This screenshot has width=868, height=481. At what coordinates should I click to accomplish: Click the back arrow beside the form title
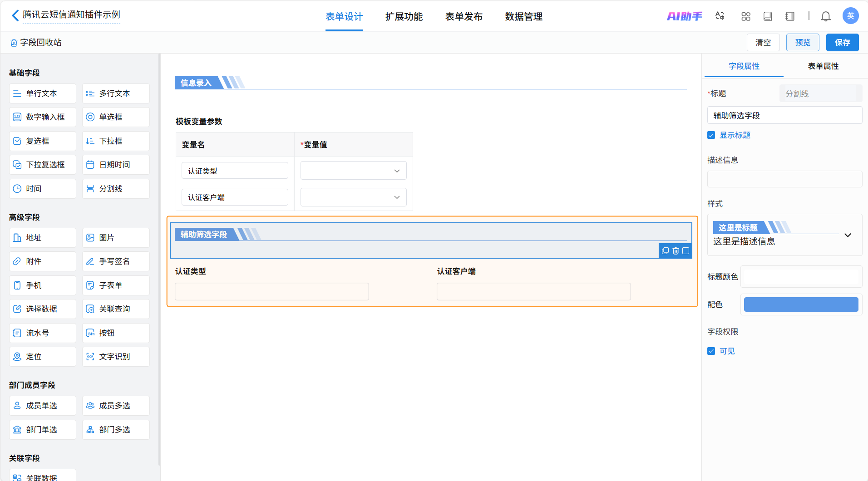15,15
